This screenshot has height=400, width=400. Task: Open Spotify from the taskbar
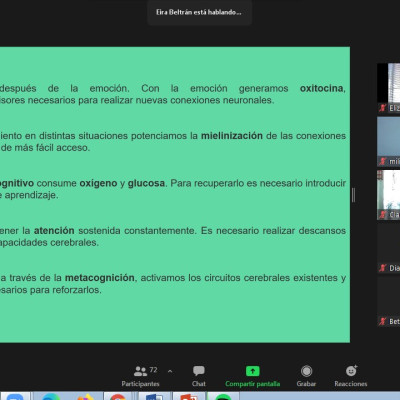(x=223, y=397)
